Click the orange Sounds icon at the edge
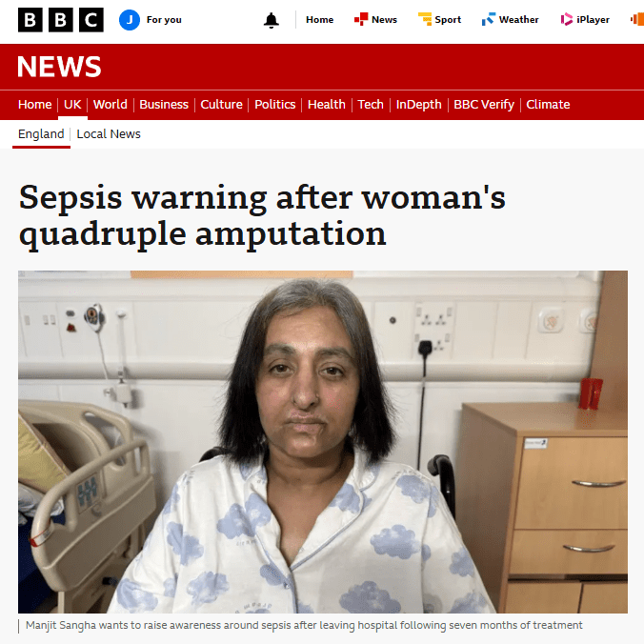This screenshot has height=644, width=644. (637, 19)
